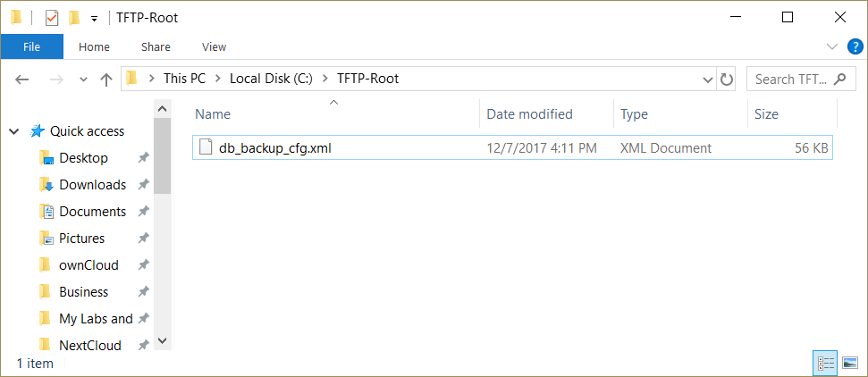Click Local Disk (C:) in breadcrumb

click(x=271, y=79)
